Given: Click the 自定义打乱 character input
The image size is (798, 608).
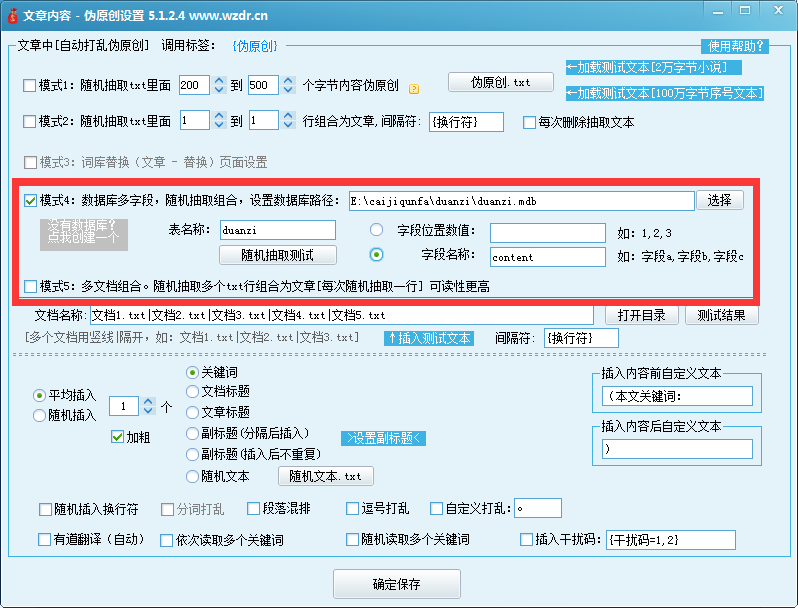Looking at the screenshot, I should (538, 508).
